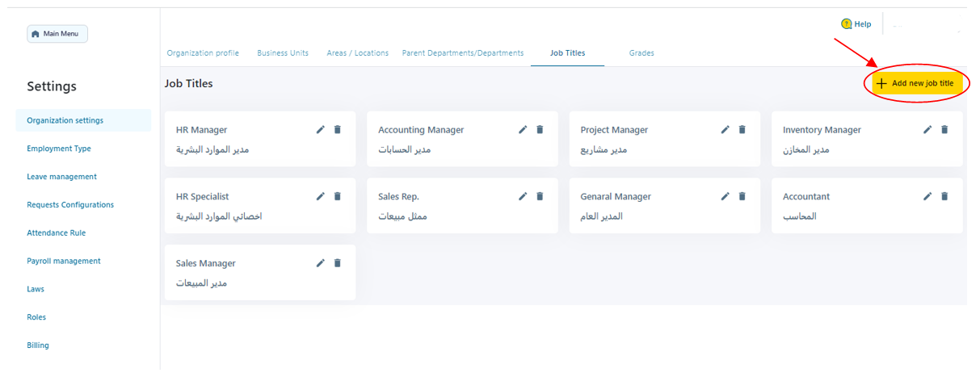The height and width of the screenshot is (377, 980).
Task: Delete the Accountant job title
Action: (944, 196)
